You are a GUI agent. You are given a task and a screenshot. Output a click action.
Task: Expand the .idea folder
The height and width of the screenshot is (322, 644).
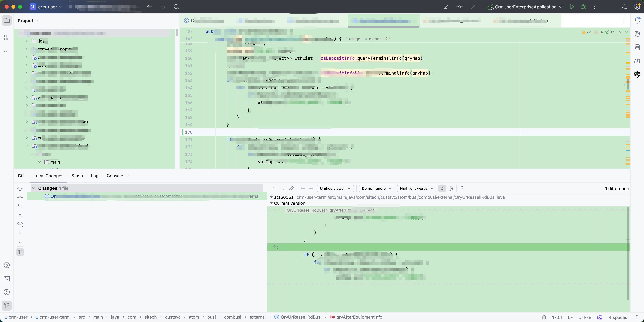(x=27, y=41)
